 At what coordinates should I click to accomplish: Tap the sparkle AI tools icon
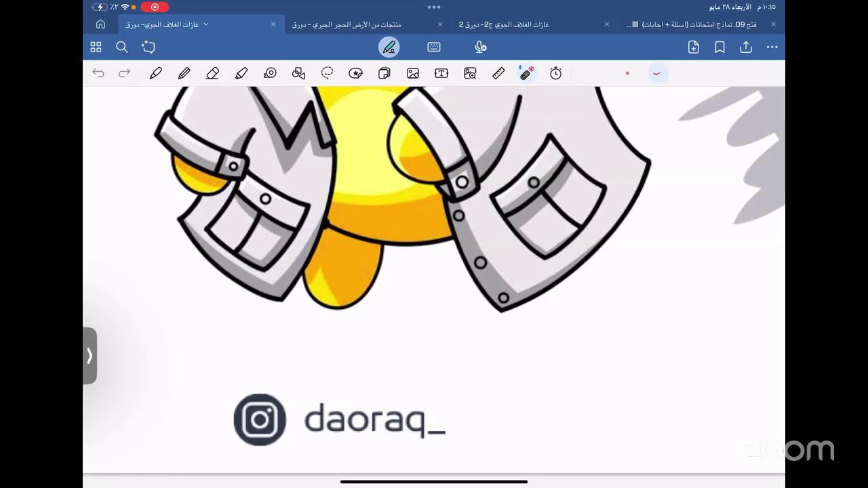click(149, 47)
